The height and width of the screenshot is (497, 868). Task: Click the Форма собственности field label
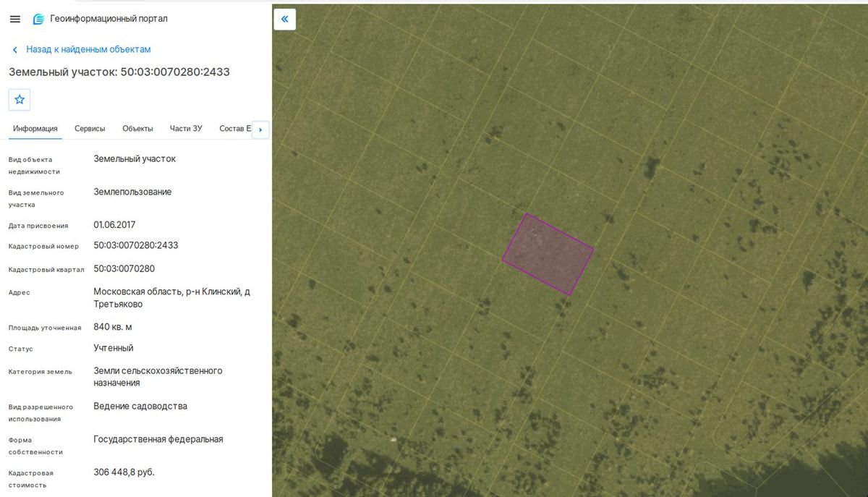pos(35,446)
